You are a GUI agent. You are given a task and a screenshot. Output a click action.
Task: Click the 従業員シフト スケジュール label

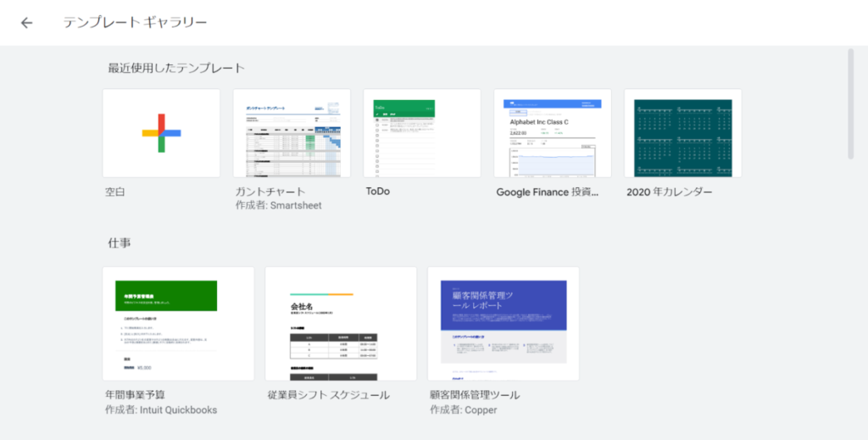tap(329, 395)
